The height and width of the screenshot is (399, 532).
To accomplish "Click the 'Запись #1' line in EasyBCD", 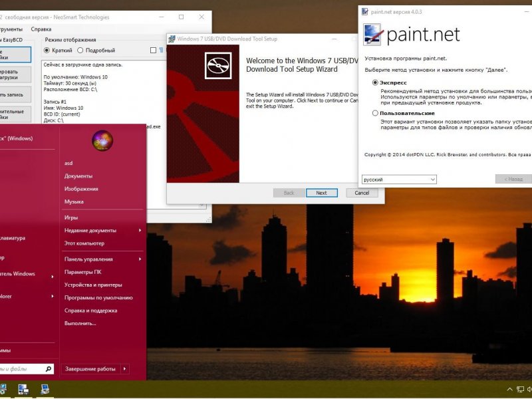I will point(55,102).
